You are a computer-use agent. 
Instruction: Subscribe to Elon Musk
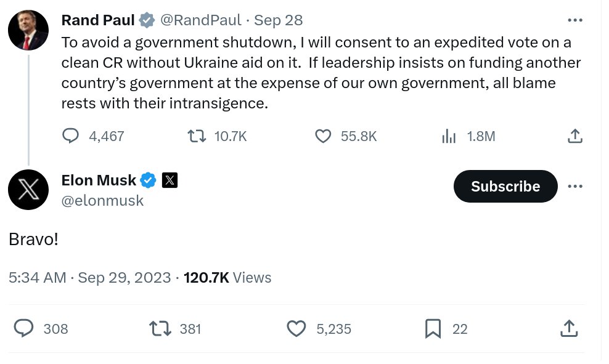pos(505,186)
